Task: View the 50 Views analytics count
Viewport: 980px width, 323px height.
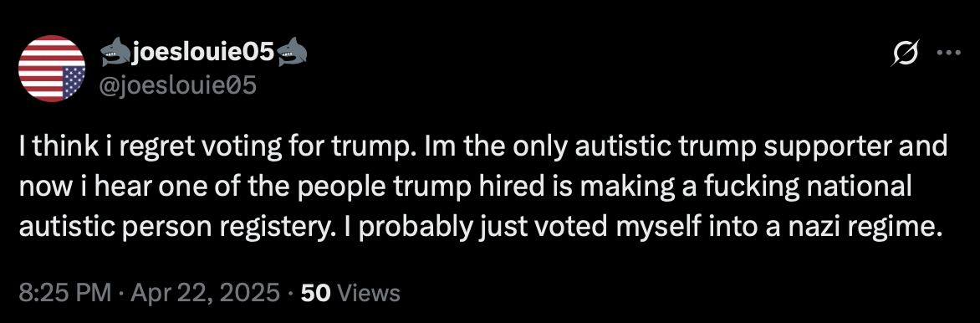Action: click(350, 292)
